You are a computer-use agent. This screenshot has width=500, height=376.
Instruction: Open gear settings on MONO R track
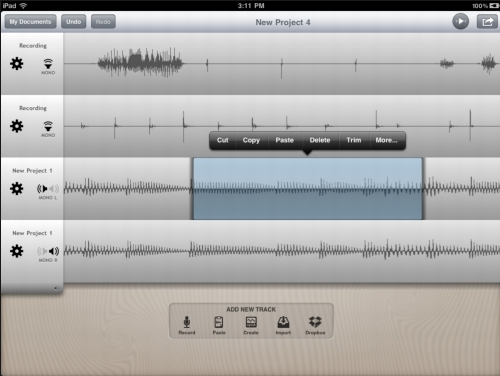[17, 251]
